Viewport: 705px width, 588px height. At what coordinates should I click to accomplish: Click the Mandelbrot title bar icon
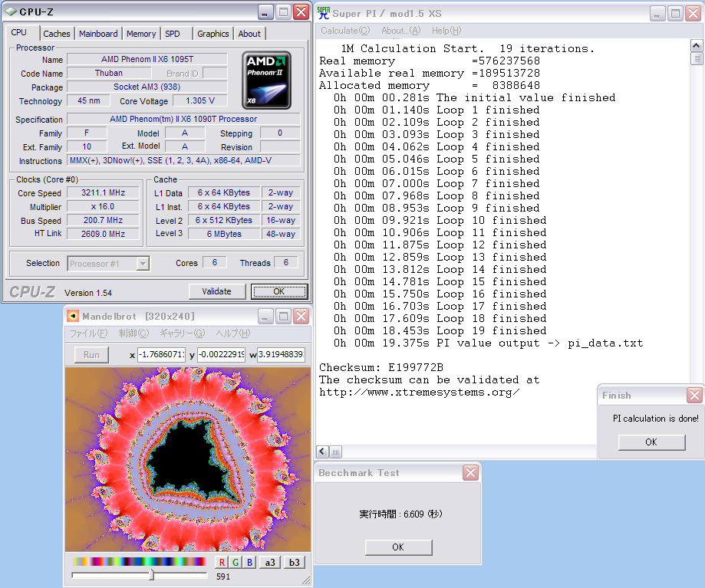click(x=73, y=317)
